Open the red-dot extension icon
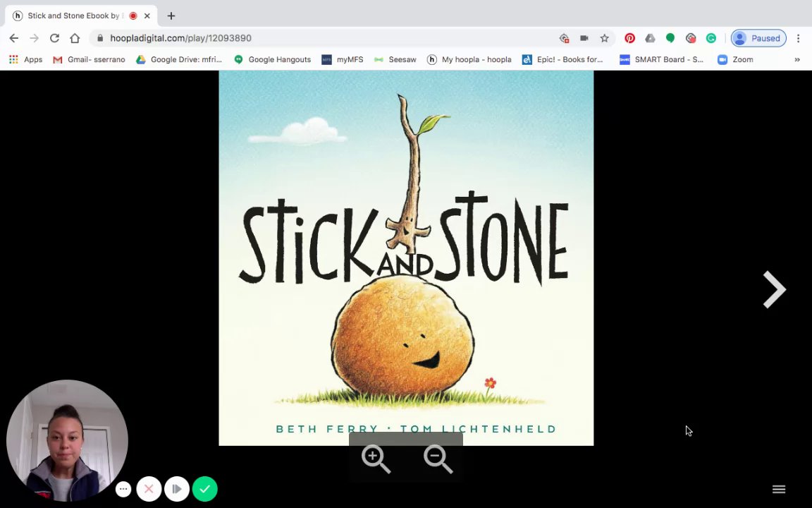Image resolution: width=812 pixels, height=508 pixels. pos(690,38)
